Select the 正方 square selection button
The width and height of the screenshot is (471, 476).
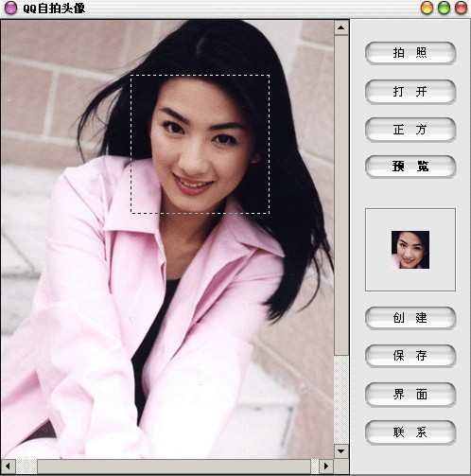pos(410,129)
